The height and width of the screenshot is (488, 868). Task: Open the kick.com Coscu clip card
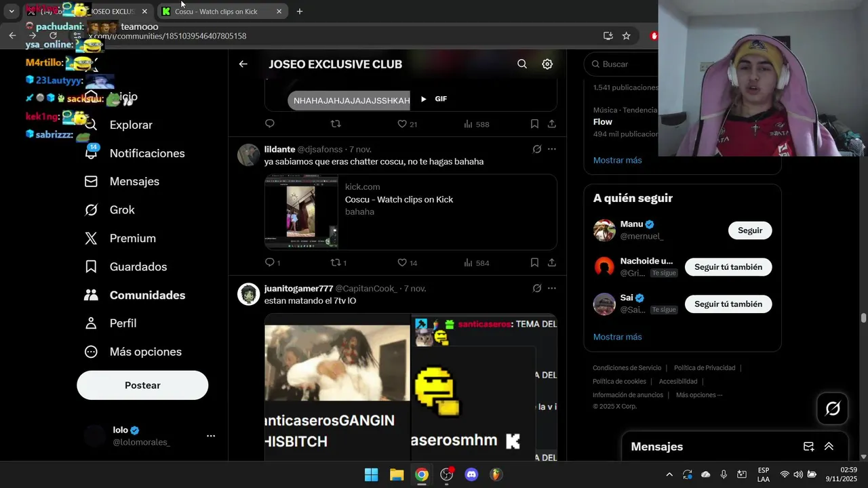411,212
